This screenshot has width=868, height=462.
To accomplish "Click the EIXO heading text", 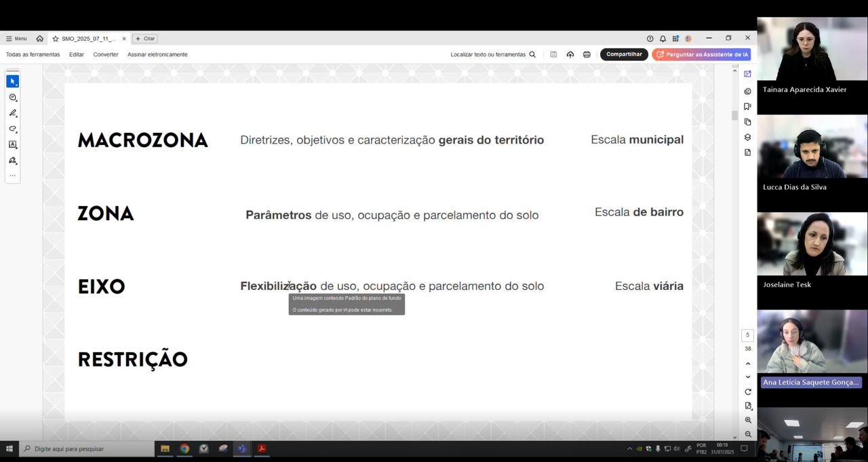I will (x=102, y=287).
